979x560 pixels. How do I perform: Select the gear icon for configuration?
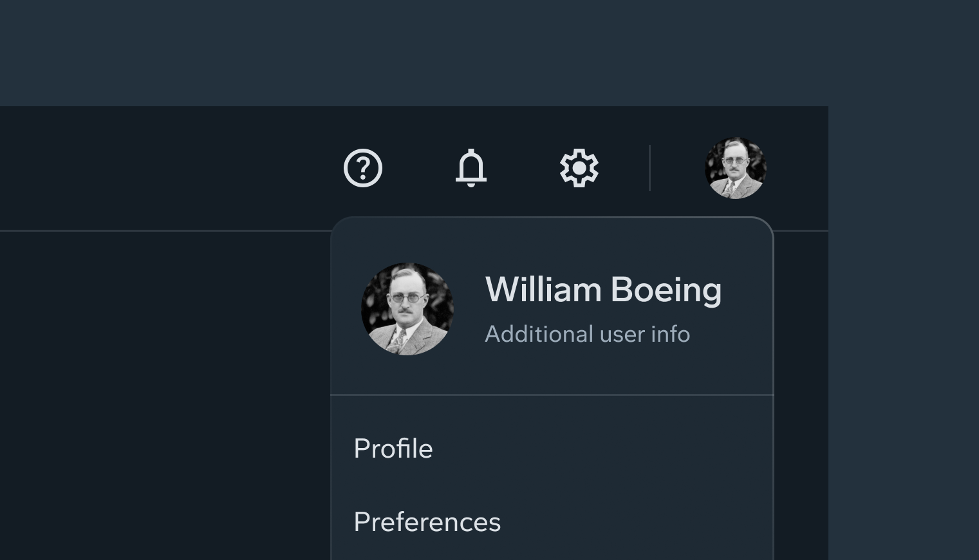pyautogui.click(x=579, y=168)
